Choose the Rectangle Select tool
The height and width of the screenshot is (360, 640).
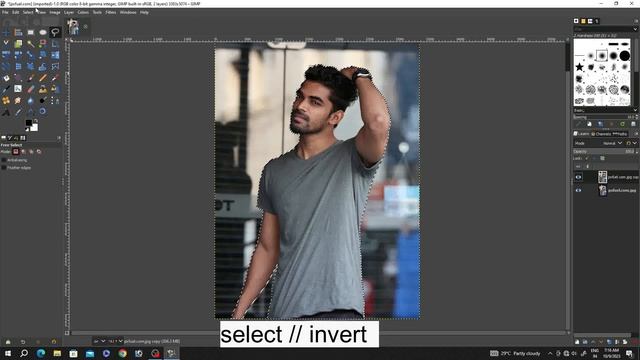[x=31, y=32]
